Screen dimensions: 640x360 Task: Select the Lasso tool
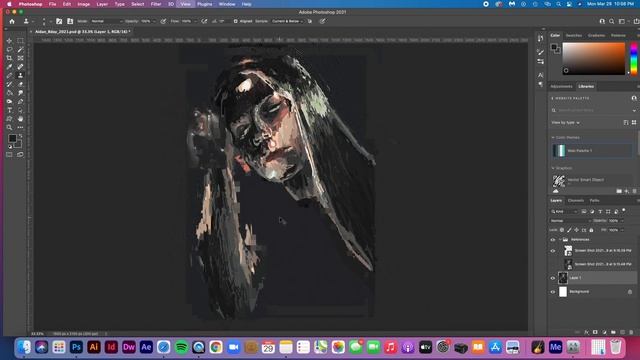pos(9,49)
